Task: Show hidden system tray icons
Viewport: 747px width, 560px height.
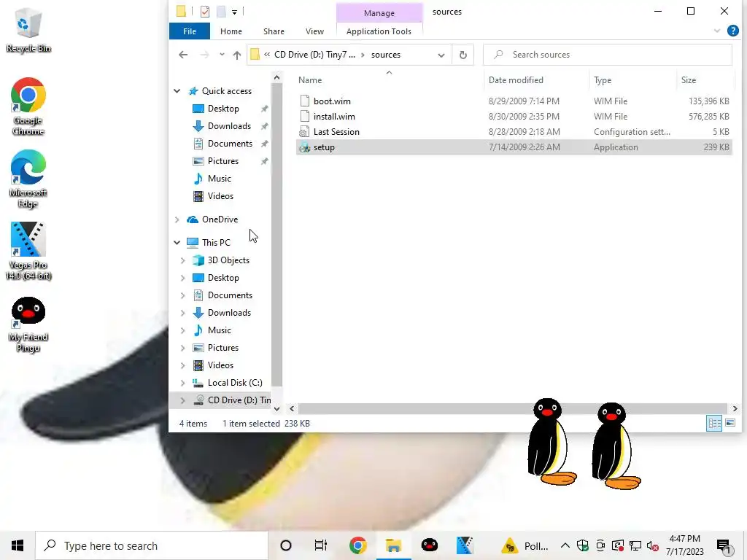Action: coord(565,545)
